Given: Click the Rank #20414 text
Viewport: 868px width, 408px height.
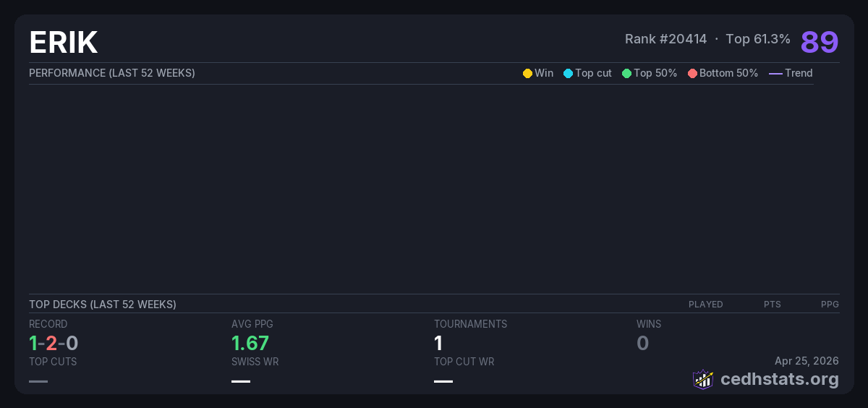Looking at the screenshot, I should click(665, 39).
